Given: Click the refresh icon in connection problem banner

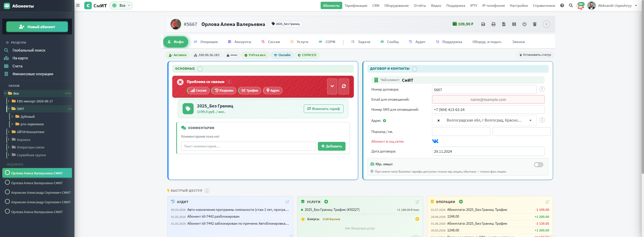Looking at the screenshot, I should [x=344, y=86].
